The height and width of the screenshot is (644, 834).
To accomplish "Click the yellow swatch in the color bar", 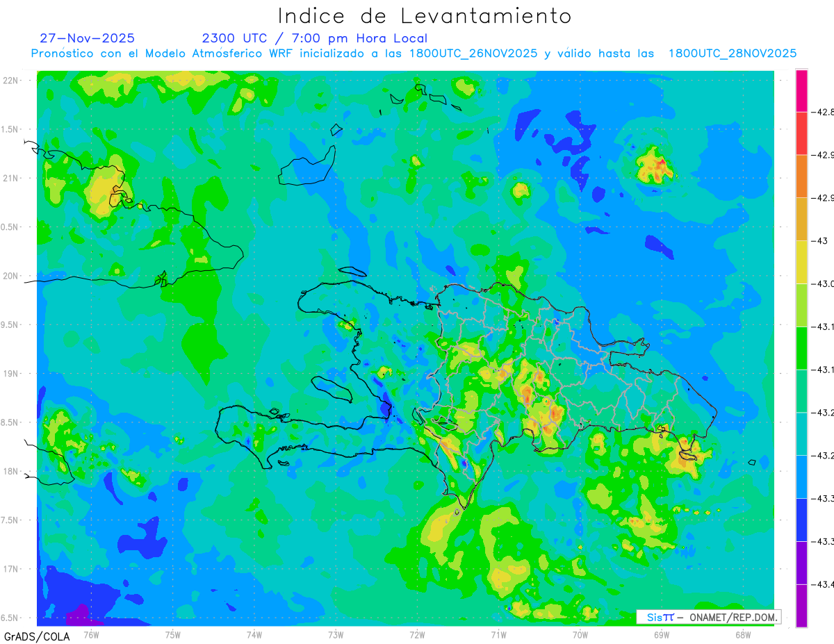I will (x=801, y=262).
